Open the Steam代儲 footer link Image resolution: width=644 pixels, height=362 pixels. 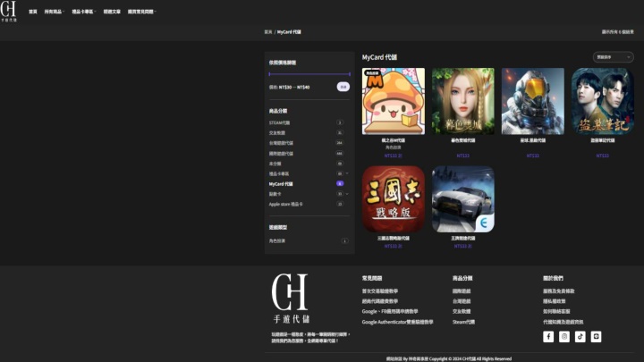click(x=463, y=322)
